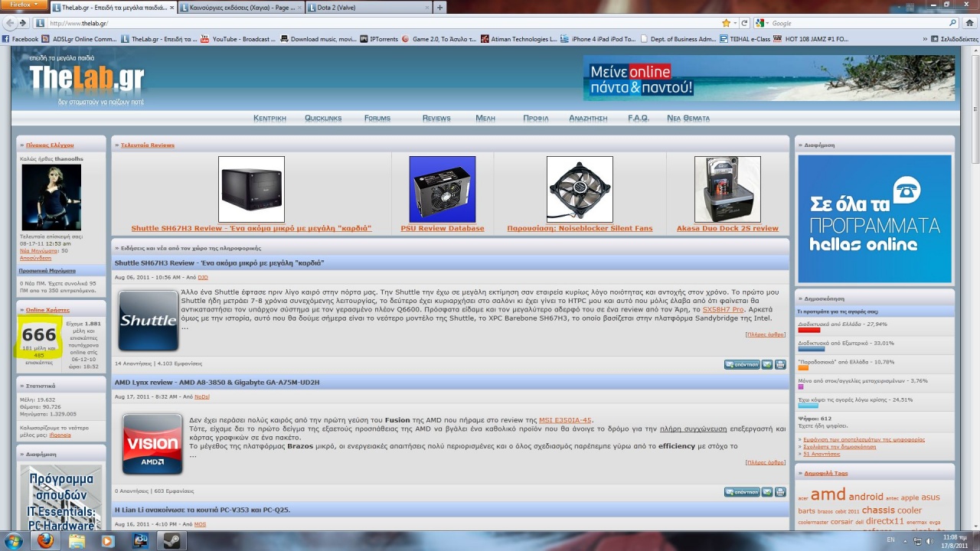Click the Αποσύνδεση logout link
This screenshot has height=551, width=980.
[x=34, y=258]
